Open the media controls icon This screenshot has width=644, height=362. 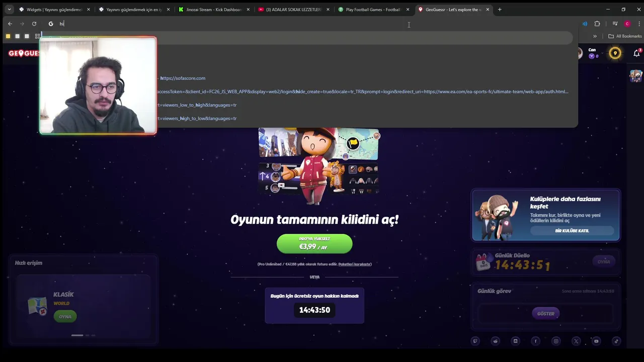(615, 24)
